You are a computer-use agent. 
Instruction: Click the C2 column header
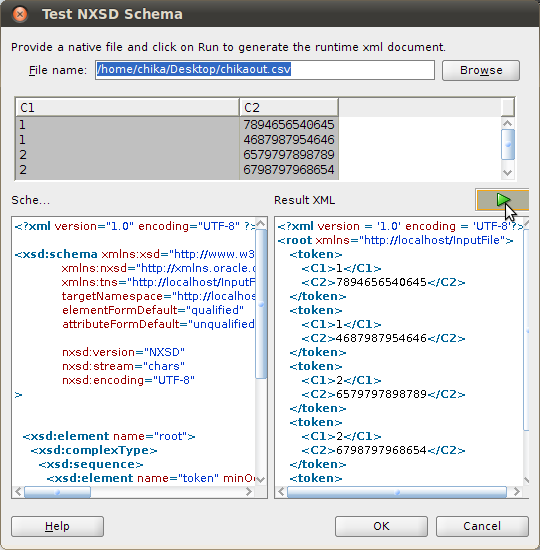tap(289, 107)
